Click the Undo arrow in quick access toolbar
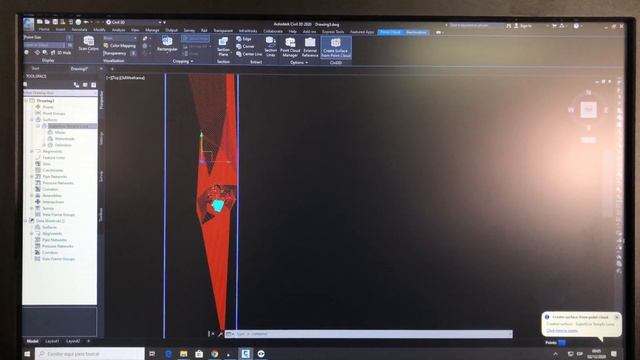The width and height of the screenshot is (640, 360). (x=86, y=22)
